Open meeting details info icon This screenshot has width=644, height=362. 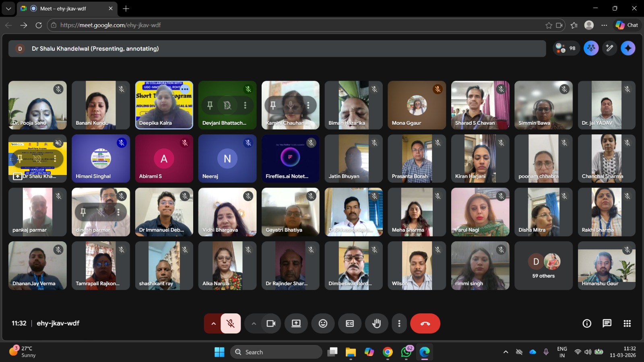(x=587, y=323)
